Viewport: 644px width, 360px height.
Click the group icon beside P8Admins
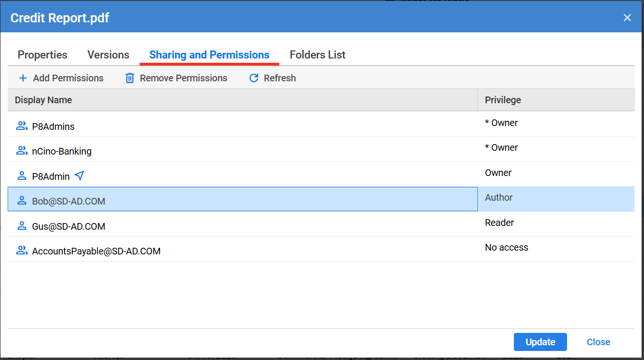pos(22,126)
